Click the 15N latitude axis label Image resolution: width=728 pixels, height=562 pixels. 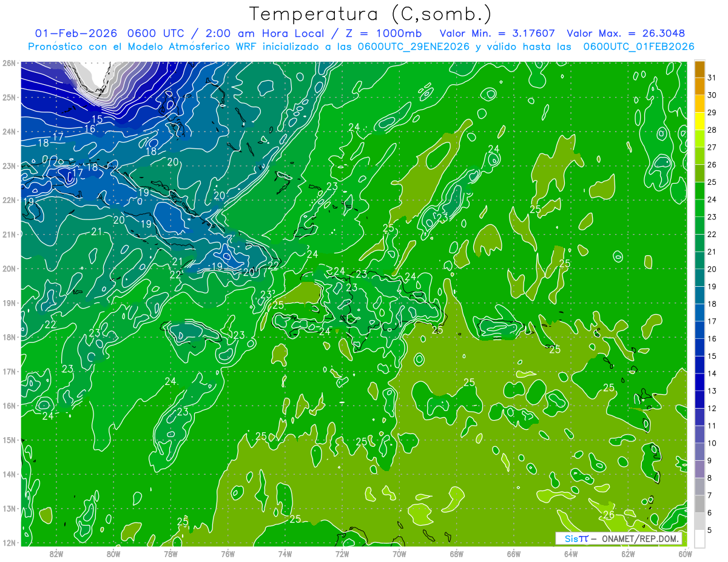point(8,440)
